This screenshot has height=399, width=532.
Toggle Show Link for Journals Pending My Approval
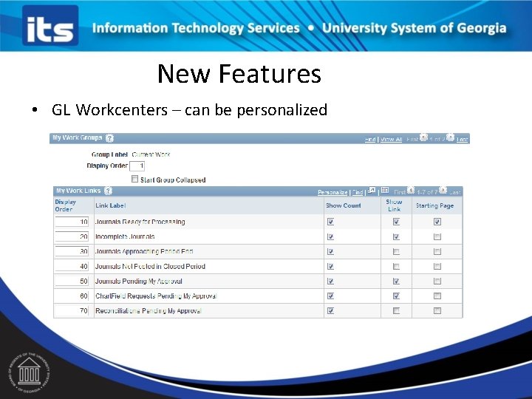coord(396,282)
